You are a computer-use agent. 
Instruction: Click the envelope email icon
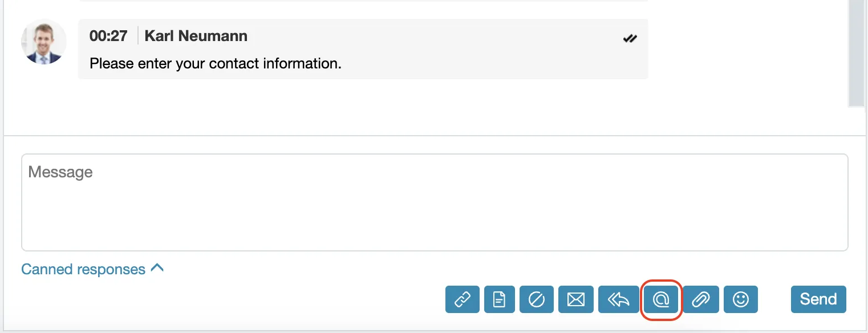(x=576, y=299)
